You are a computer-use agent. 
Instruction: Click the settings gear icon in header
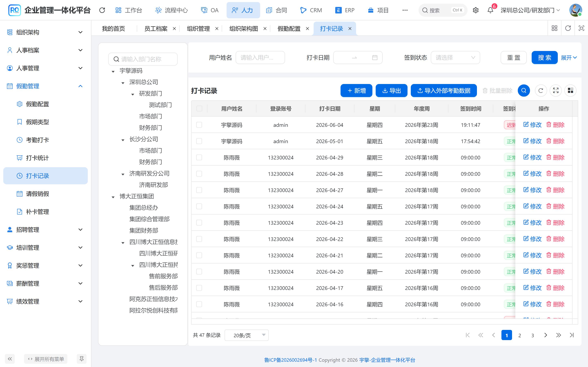[x=476, y=10]
